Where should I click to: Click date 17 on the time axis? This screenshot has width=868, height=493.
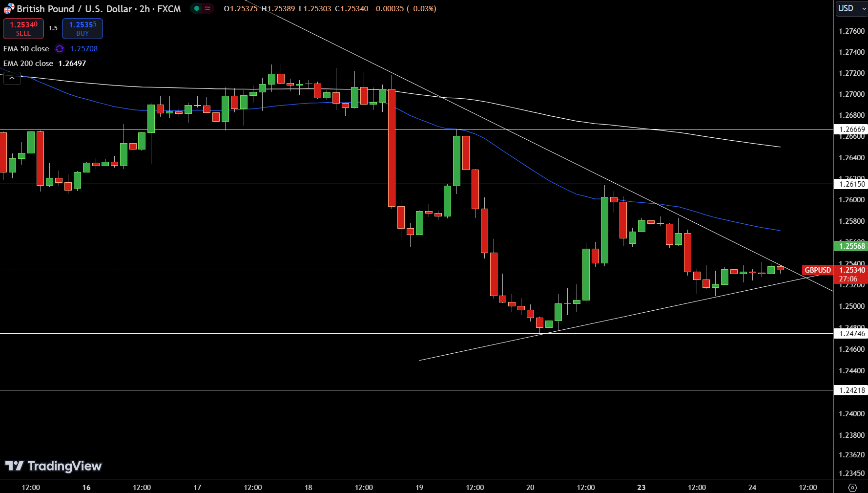pos(197,487)
